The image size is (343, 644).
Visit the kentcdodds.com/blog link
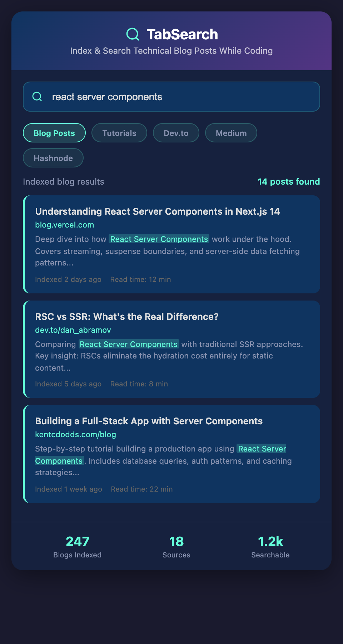pyautogui.click(x=75, y=435)
